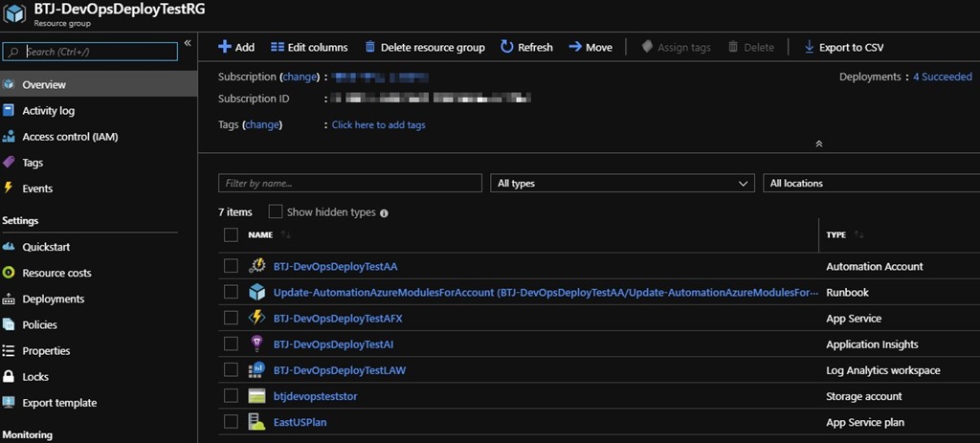Click the 'Click here to add tags' link
The image size is (980, 443).
pyautogui.click(x=379, y=124)
